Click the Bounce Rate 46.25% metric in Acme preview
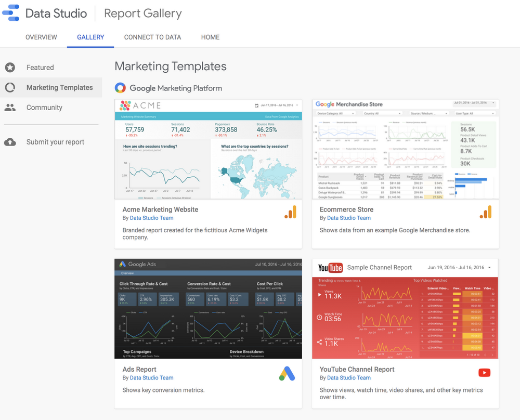 pos(267,129)
